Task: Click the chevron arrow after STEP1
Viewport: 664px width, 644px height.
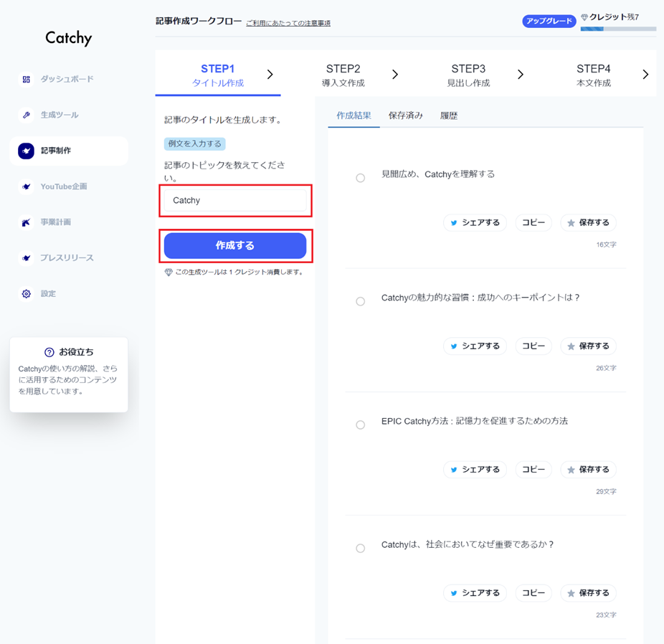Action: (x=270, y=75)
